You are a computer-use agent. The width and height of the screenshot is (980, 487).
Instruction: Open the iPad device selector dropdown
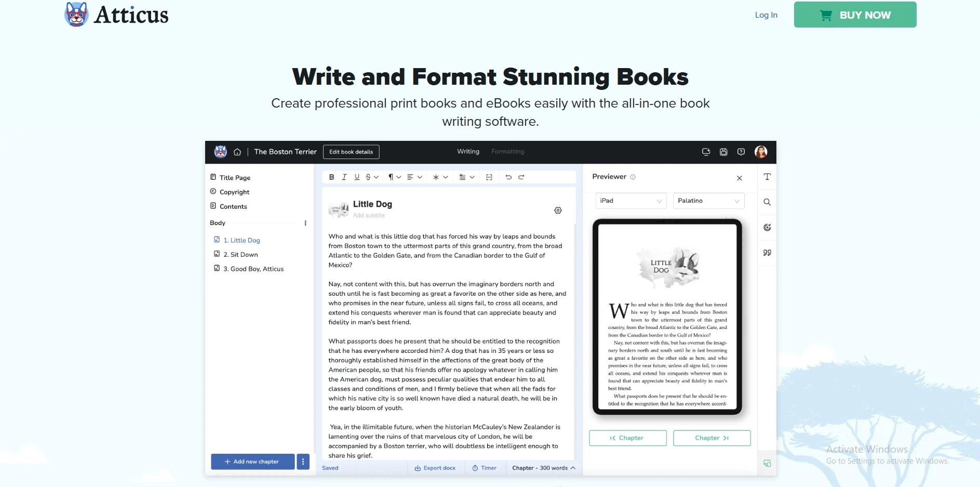click(630, 201)
